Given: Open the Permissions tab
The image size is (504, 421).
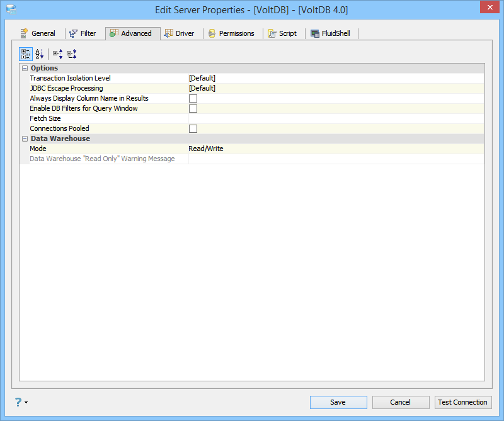Looking at the screenshot, I should click(x=231, y=33).
